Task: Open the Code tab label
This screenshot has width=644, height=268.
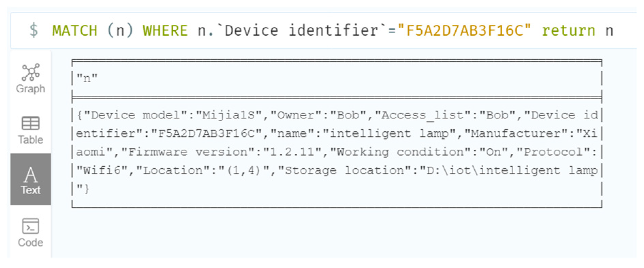Action: (x=31, y=242)
